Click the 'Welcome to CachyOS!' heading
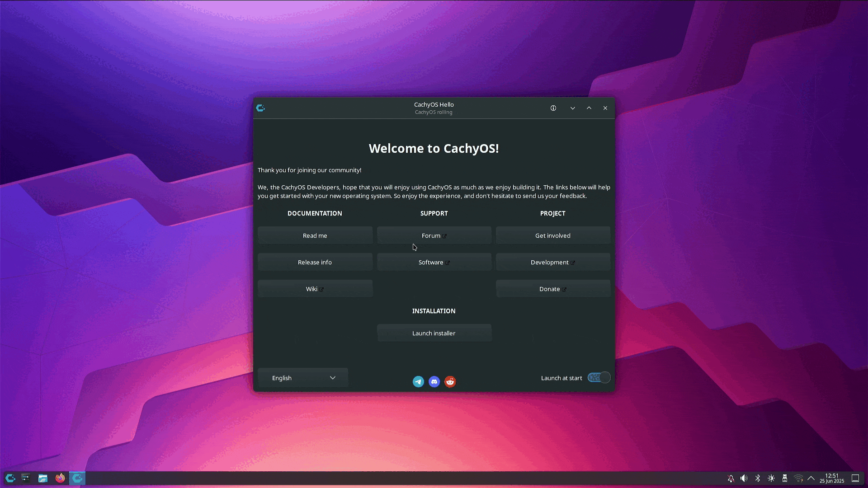Viewport: 868px width, 488px height. [x=434, y=148]
